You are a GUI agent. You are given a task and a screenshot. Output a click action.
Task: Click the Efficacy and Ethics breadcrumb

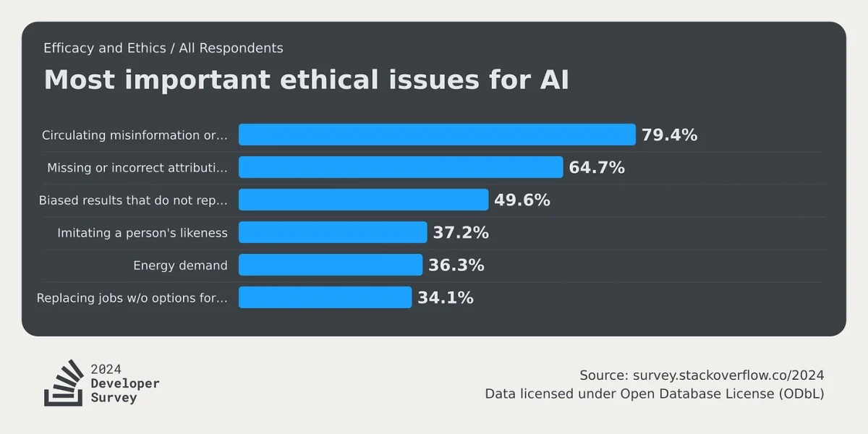(103, 48)
